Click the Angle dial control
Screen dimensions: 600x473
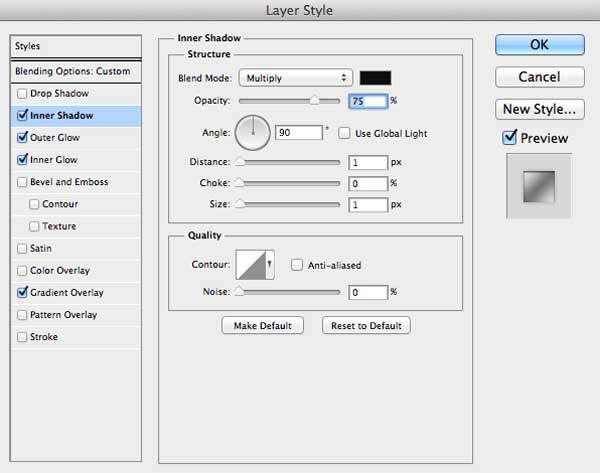(253, 133)
